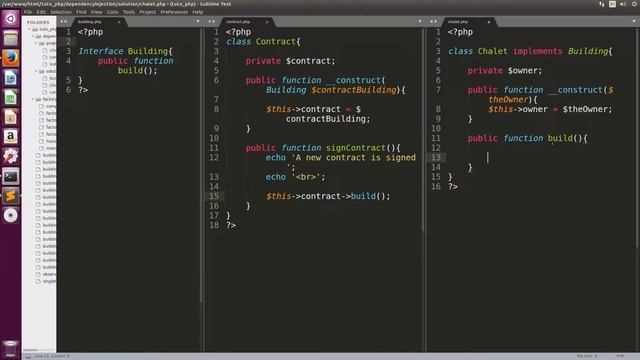Open the keyboard layout indicator
The image size is (640, 360).
(612, 4)
